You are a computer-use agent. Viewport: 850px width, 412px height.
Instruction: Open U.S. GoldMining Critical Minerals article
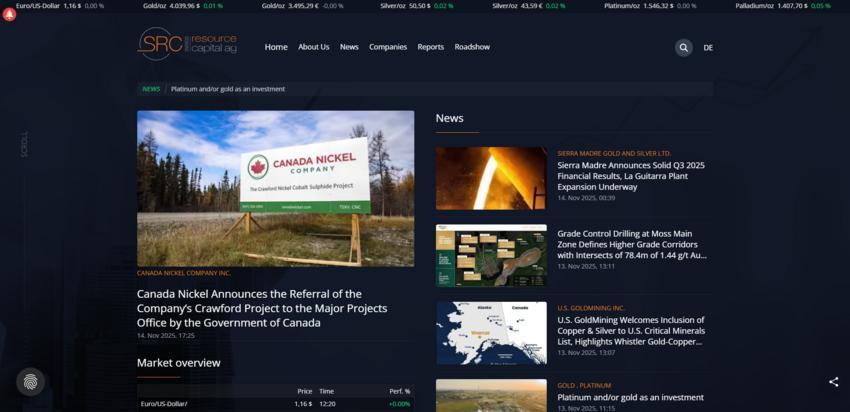pyautogui.click(x=631, y=331)
